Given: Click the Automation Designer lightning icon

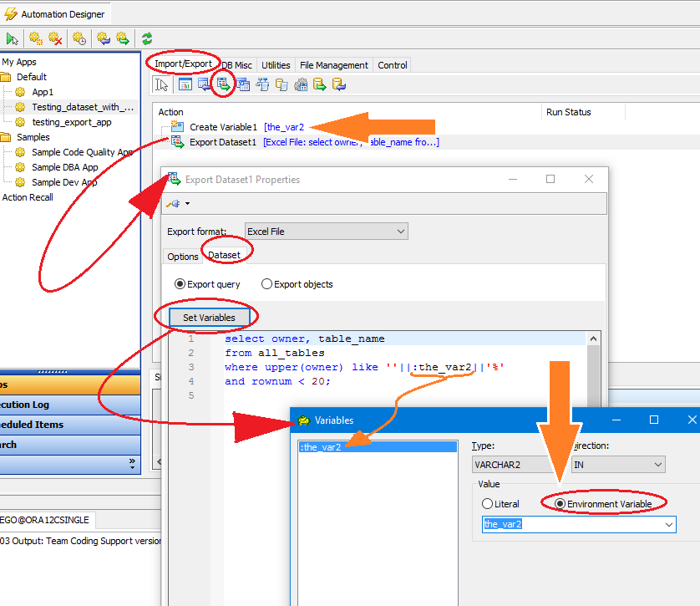Looking at the screenshot, I should coord(11,14).
